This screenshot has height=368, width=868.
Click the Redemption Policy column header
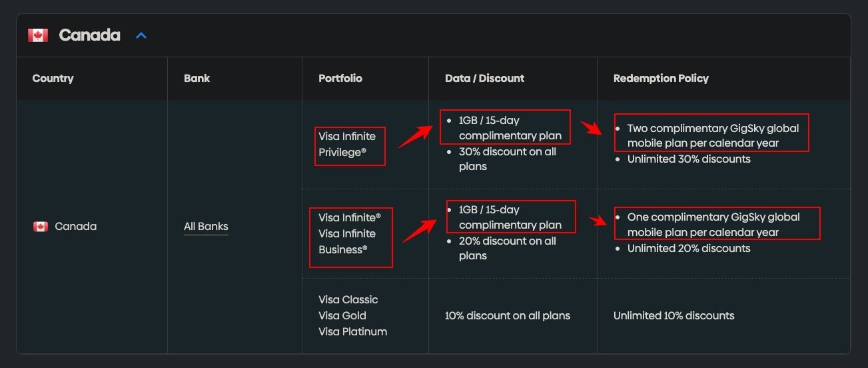[661, 78]
